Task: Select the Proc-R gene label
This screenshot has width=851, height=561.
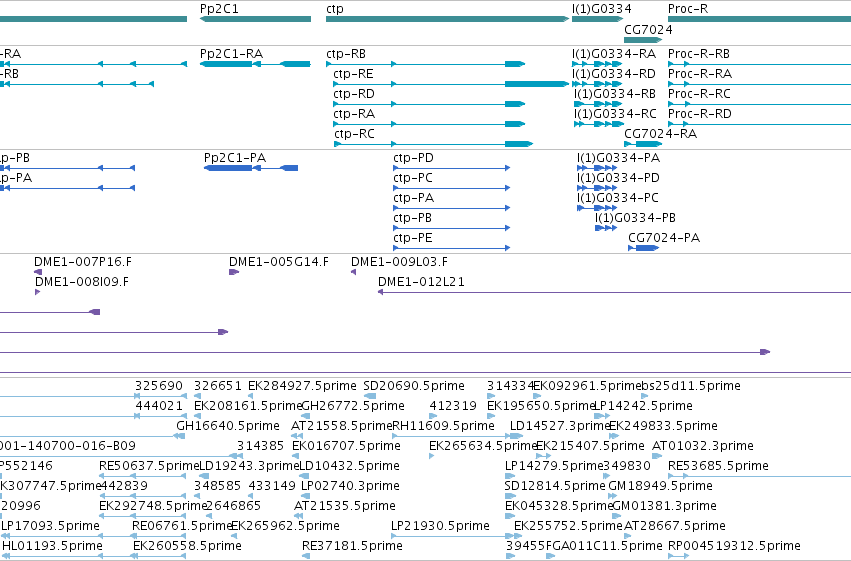Action: pos(688,9)
